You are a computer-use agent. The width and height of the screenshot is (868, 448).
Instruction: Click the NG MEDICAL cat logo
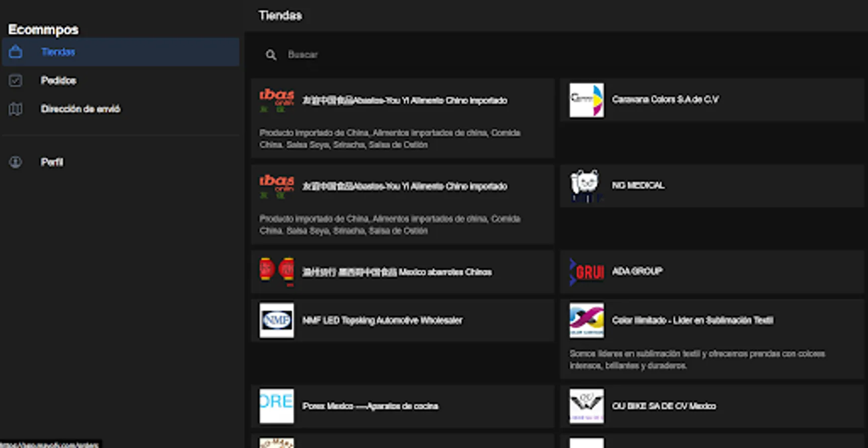(586, 186)
